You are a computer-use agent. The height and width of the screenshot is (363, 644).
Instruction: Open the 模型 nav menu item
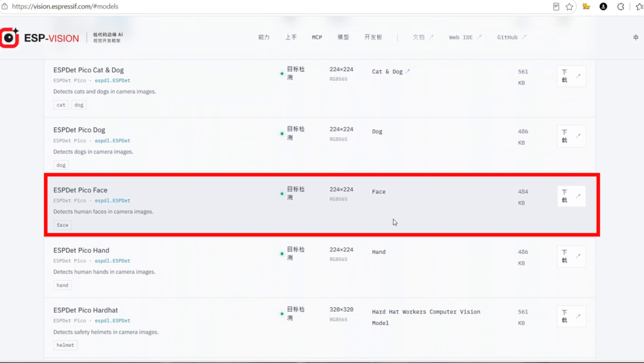[x=343, y=37]
